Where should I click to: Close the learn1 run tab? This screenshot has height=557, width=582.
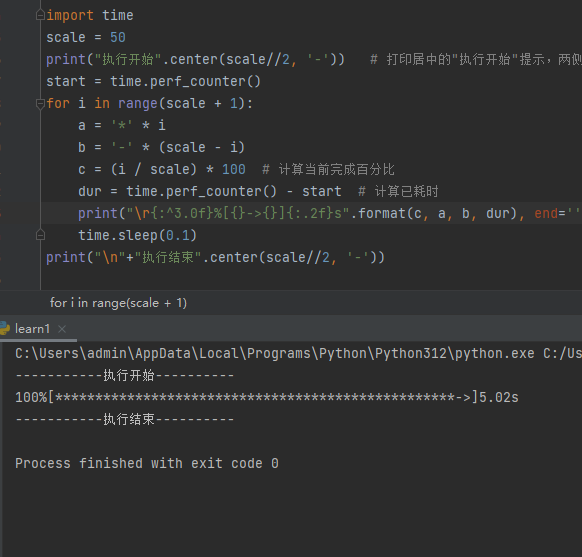coord(62,329)
